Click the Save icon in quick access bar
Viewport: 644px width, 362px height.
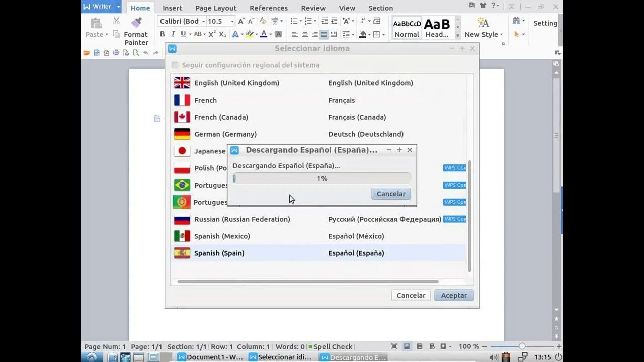[96, 53]
